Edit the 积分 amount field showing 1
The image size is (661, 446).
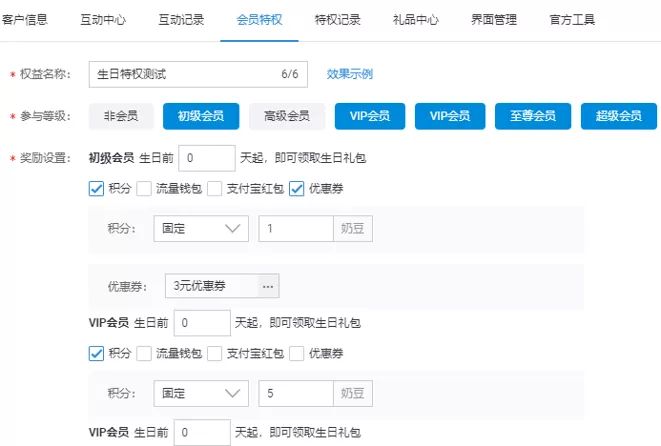[x=296, y=228]
